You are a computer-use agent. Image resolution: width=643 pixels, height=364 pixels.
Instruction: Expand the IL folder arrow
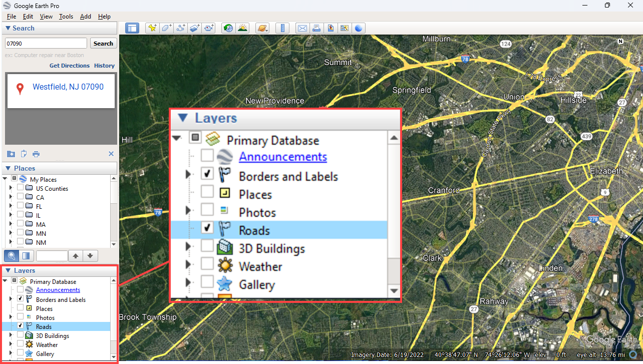click(x=11, y=215)
